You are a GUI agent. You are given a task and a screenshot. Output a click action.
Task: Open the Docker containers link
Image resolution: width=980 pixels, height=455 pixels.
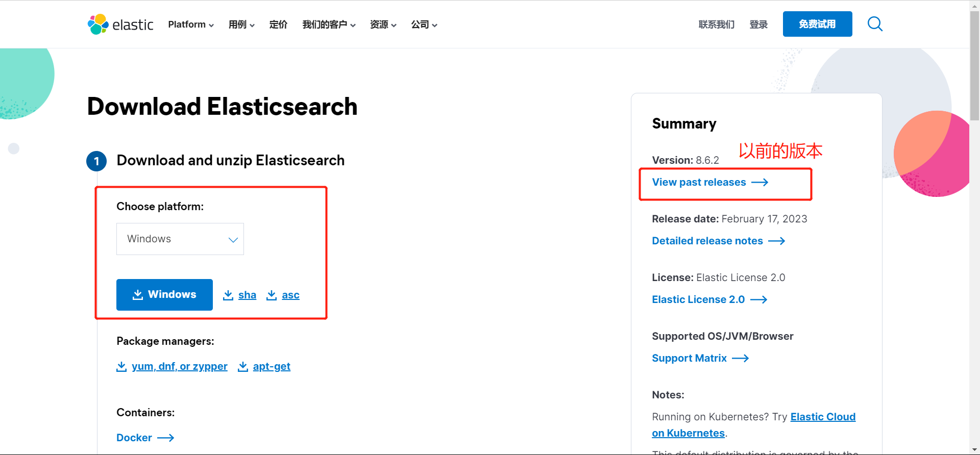[x=145, y=438]
